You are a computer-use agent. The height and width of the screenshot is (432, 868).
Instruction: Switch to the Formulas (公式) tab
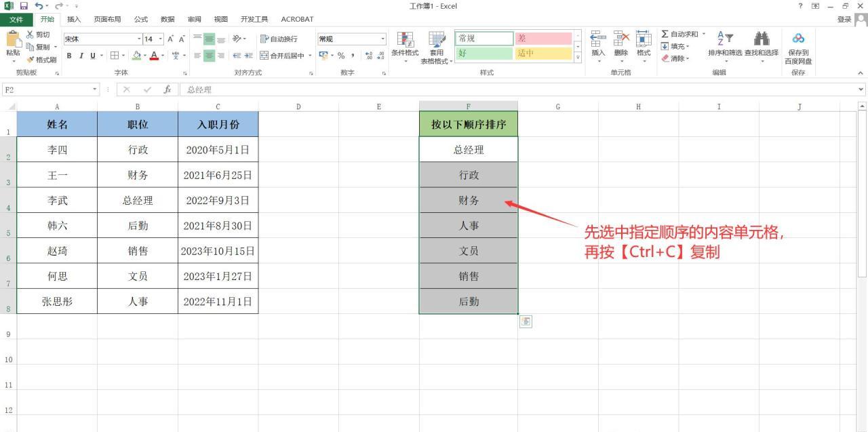(141, 19)
